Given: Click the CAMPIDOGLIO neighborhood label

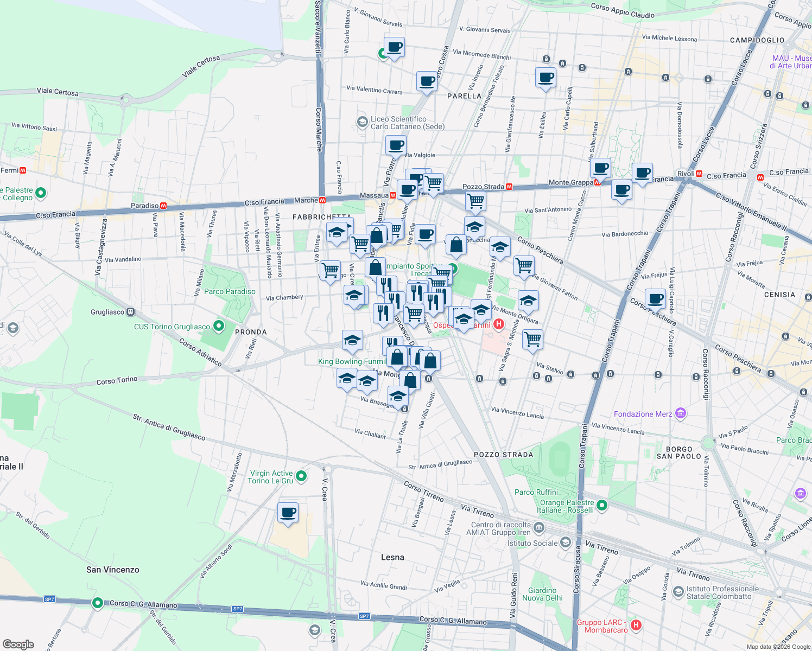Looking at the screenshot, I should (757, 40).
